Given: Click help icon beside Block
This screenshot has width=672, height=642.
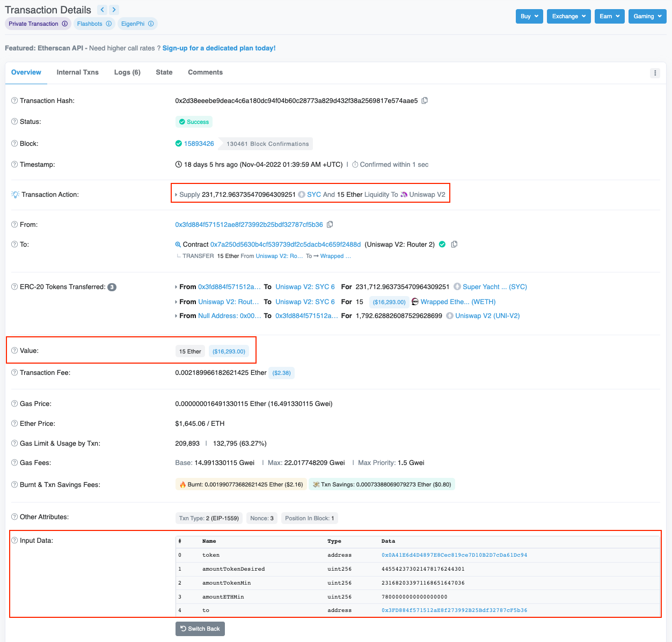Looking at the screenshot, I should tap(14, 144).
